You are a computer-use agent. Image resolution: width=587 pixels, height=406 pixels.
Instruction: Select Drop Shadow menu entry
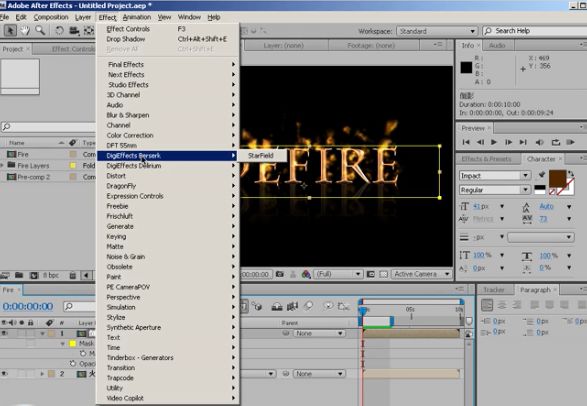tap(168, 39)
